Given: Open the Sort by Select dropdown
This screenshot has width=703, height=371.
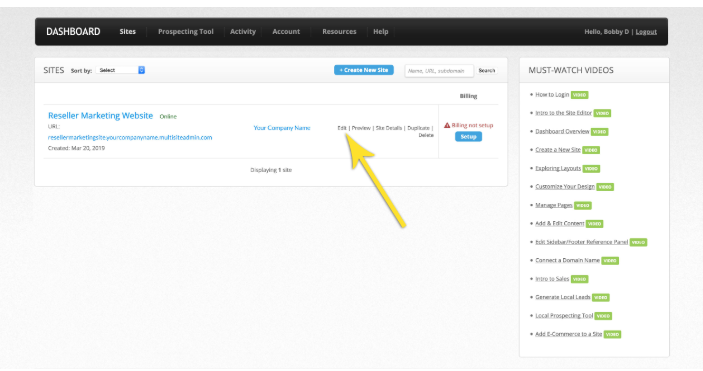Looking at the screenshot, I should 120,70.
